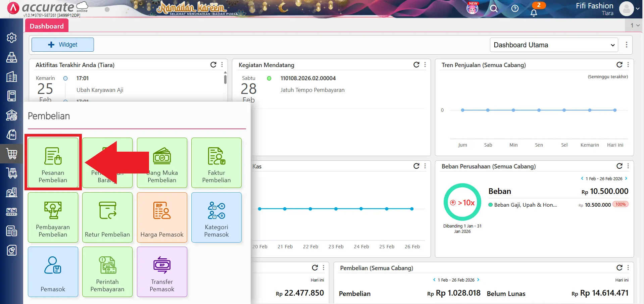Open settings gear in sidebar
644x304 pixels.
pyautogui.click(x=12, y=38)
